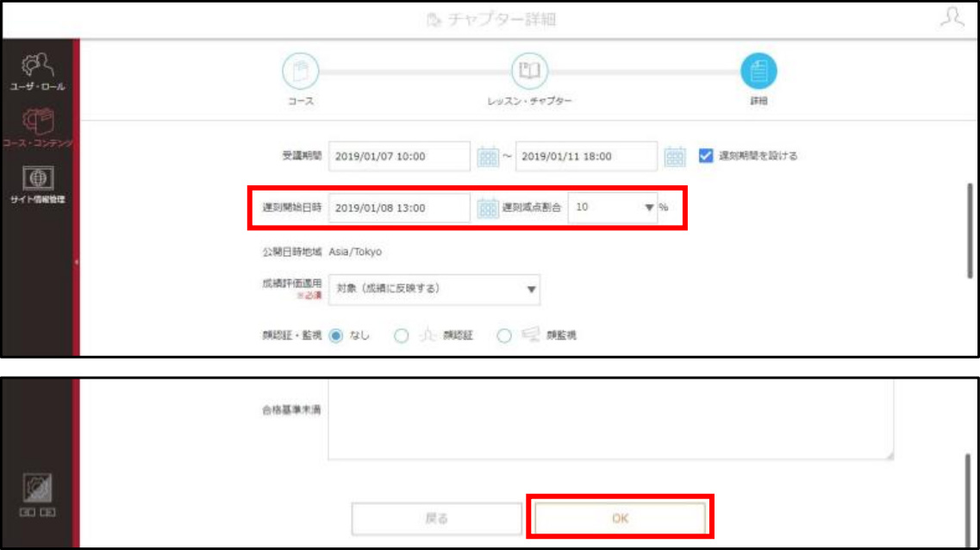Select the 顔認証 radio option
980x550 pixels.
pos(402,335)
